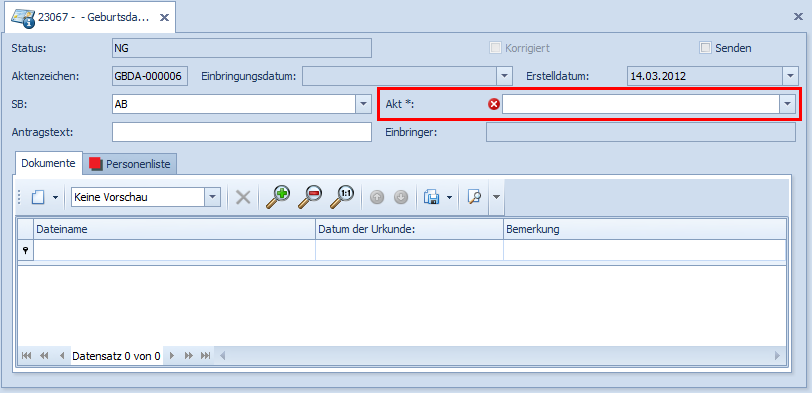Click the Antragstext input field
This screenshot has height=393, width=812.
[x=242, y=132]
